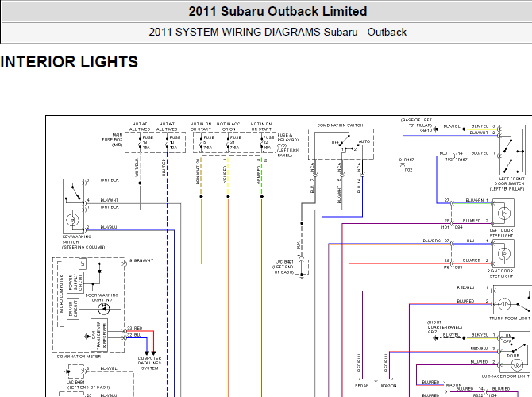This screenshot has height=397, width=532.
Task: Click the bulb symbol in left door step light
Action: 504,214
